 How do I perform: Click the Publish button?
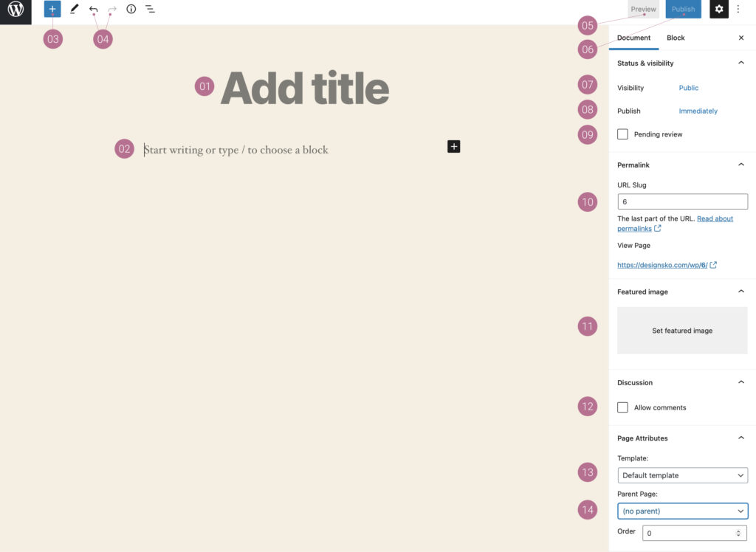(682, 8)
